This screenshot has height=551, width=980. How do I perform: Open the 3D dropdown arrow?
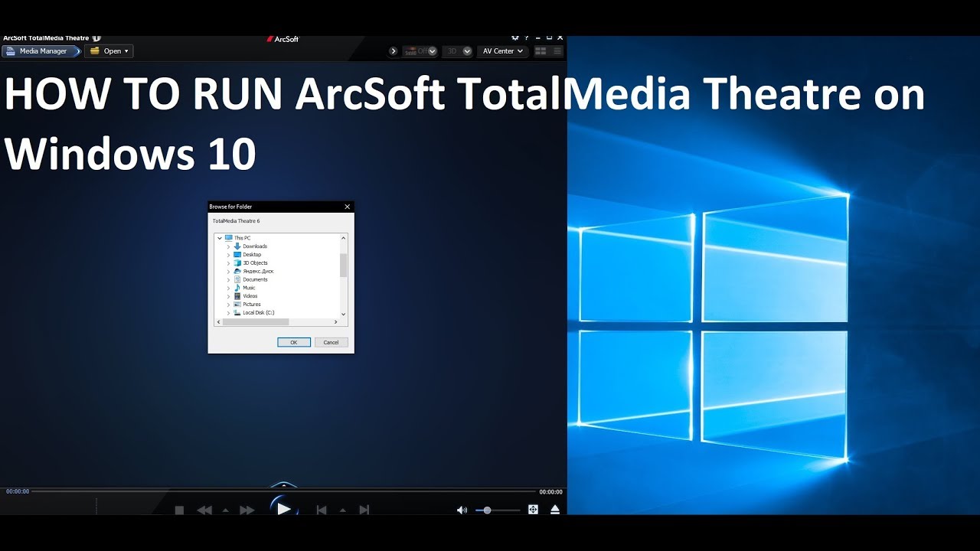click(x=467, y=51)
